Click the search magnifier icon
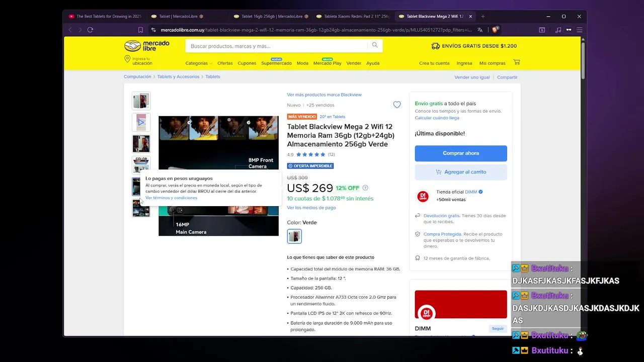Viewport: 644px width, 362px height. (x=375, y=45)
